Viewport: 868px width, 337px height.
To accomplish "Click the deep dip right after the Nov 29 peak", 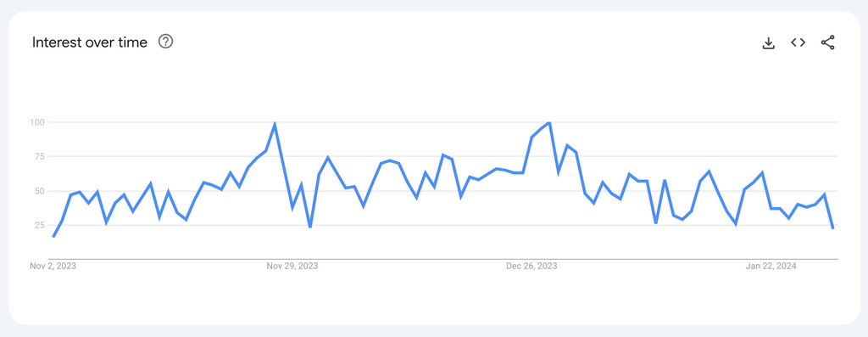I will pos(310,227).
